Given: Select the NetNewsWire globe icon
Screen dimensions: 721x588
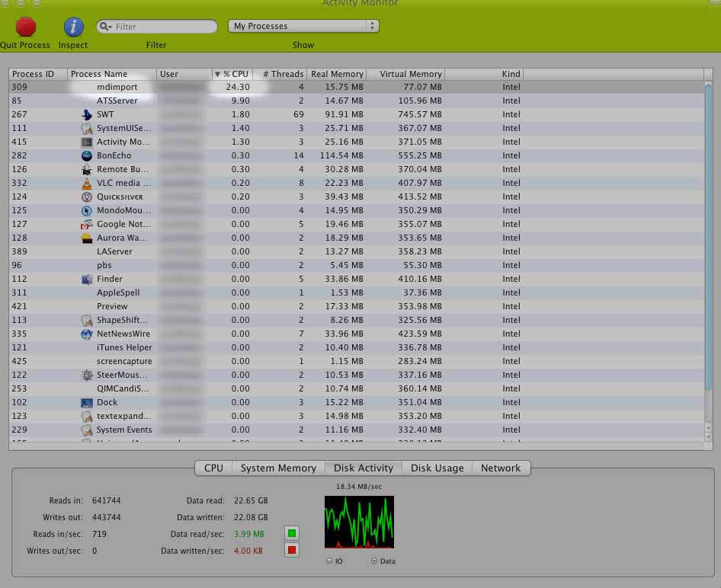Looking at the screenshot, I should point(86,334).
